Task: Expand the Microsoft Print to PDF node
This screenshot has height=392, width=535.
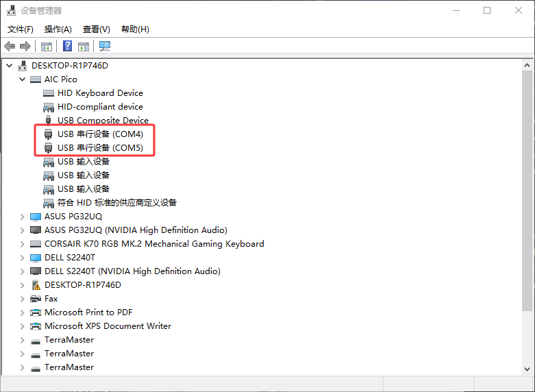Action: [x=22, y=313]
